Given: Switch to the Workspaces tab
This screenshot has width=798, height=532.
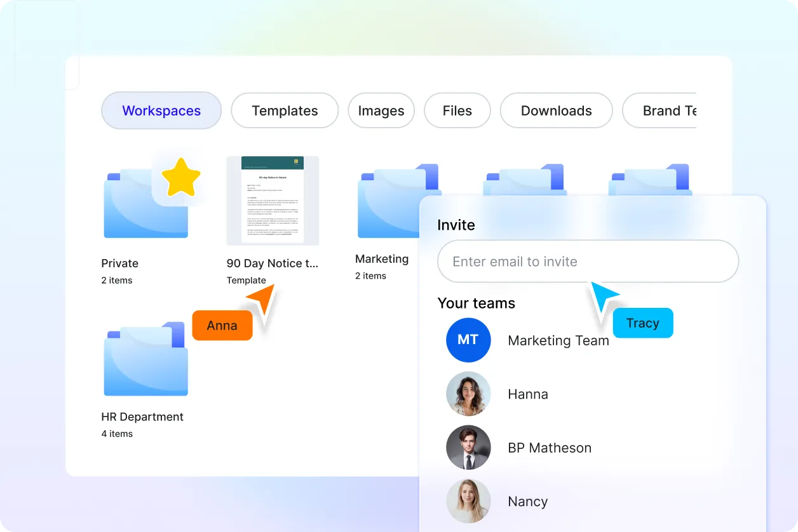Looking at the screenshot, I should coord(161,110).
